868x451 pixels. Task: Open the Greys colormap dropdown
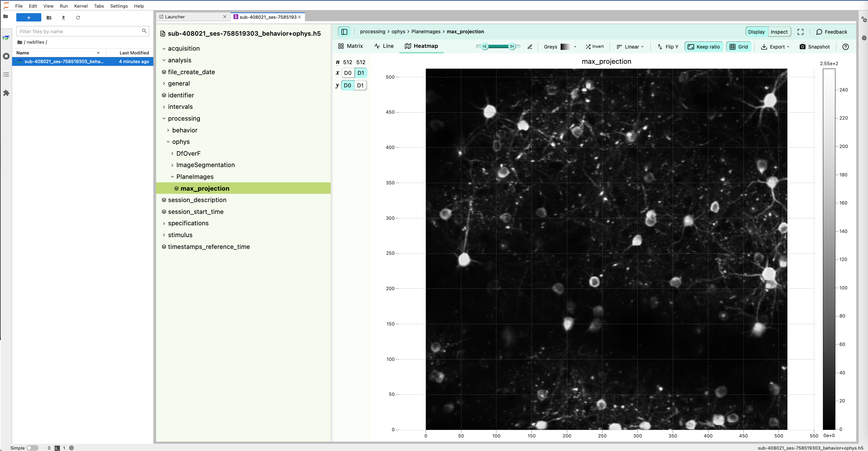pyautogui.click(x=575, y=46)
